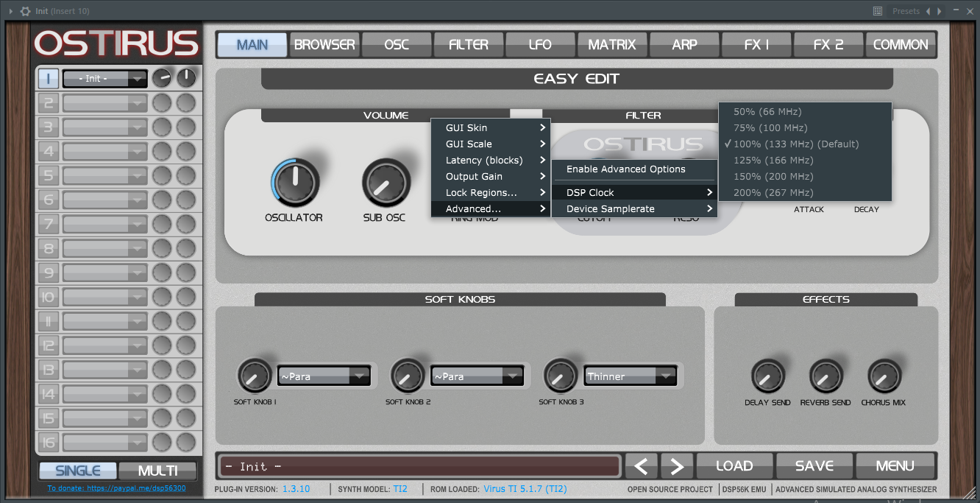Image resolution: width=980 pixels, height=503 pixels.
Task: Click the SOFT KNOB 3 dial
Action: [560, 376]
